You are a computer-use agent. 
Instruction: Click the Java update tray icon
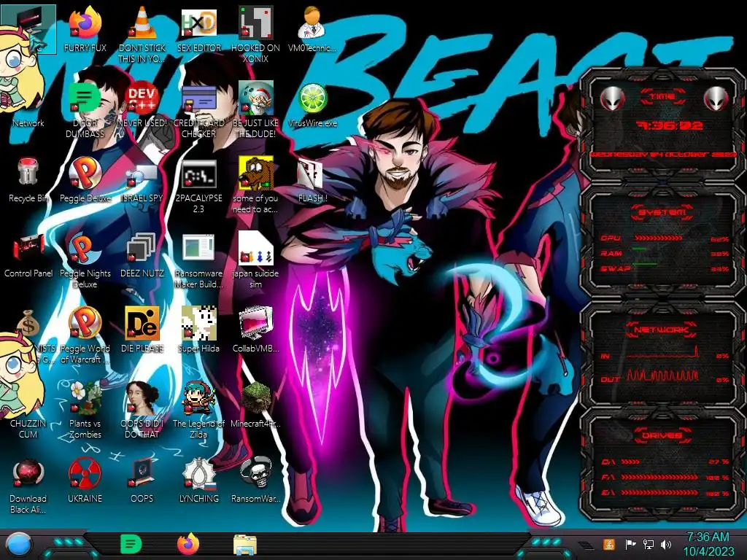tap(608, 544)
